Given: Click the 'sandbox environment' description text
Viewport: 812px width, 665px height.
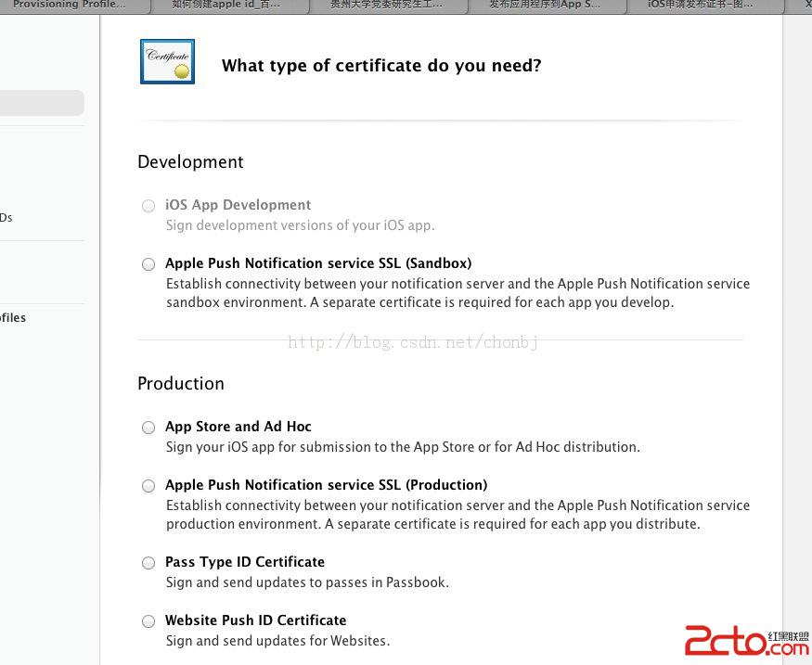Looking at the screenshot, I should click(x=458, y=293).
